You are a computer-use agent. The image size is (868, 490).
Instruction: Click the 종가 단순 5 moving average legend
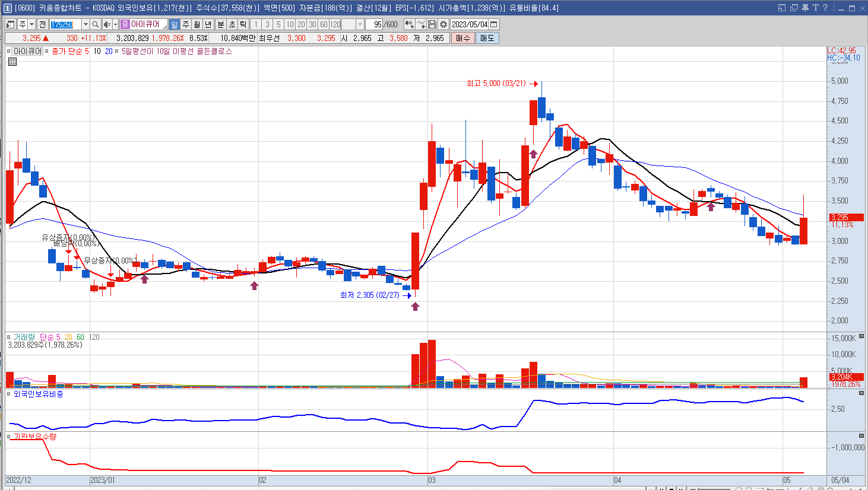click(x=70, y=52)
